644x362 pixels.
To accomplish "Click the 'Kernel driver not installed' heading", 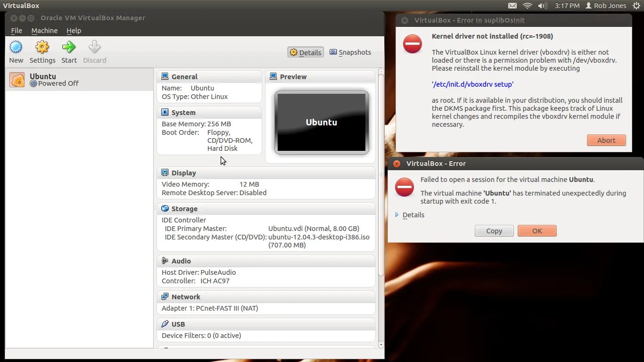I will click(492, 36).
